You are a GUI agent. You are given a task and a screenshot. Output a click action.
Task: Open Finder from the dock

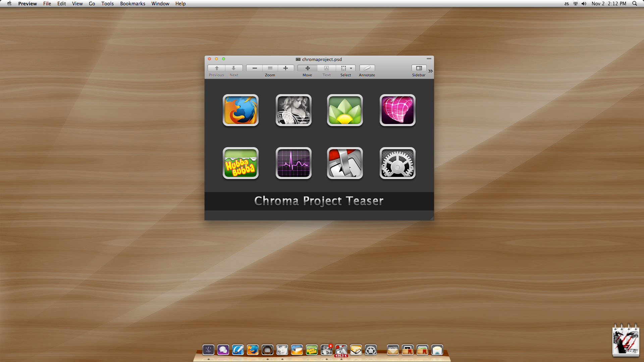208,350
